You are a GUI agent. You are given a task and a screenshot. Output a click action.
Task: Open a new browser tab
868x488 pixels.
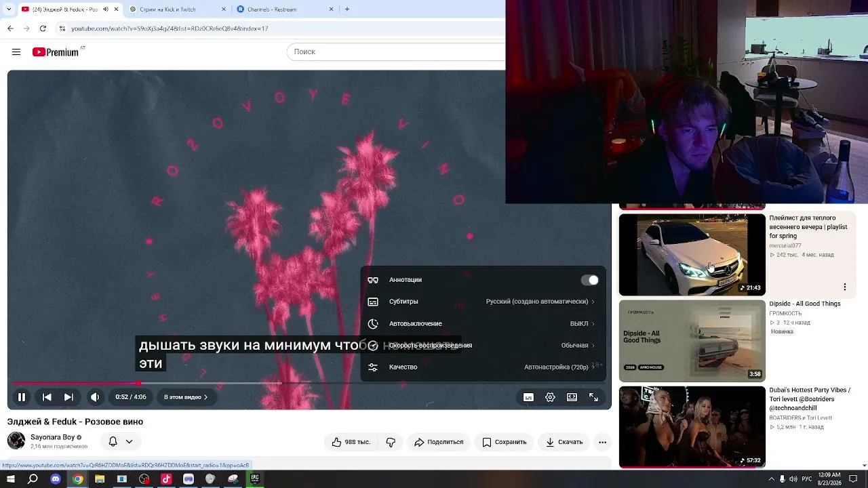pyautogui.click(x=347, y=9)
